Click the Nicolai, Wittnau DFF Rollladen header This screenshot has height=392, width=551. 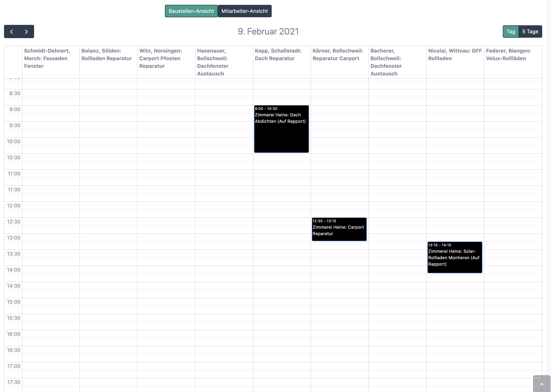(x=455, y=55)
